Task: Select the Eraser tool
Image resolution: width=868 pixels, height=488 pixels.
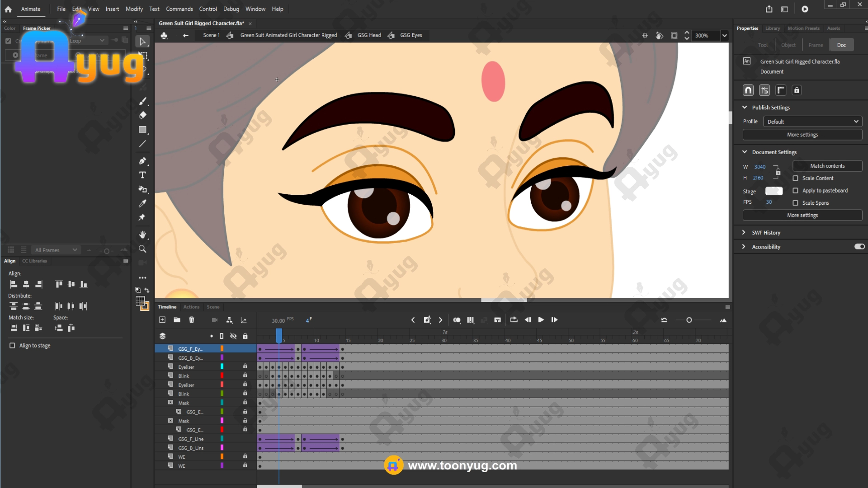Action: [142, 115]
